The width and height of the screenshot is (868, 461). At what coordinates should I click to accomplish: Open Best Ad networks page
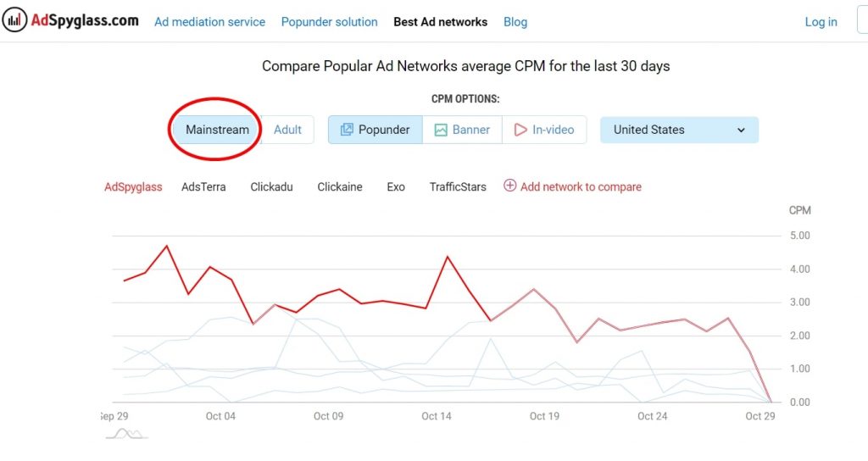click(441, 21)
